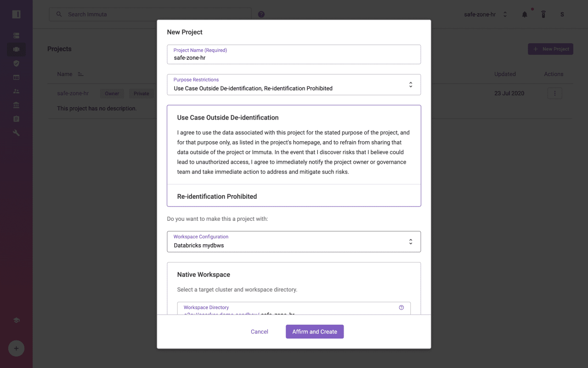Image resolution: width=588 pixels, height=368 pixels.
Task: Open the Purpose Restrictions dropdown
Action: tap(294, 85)
